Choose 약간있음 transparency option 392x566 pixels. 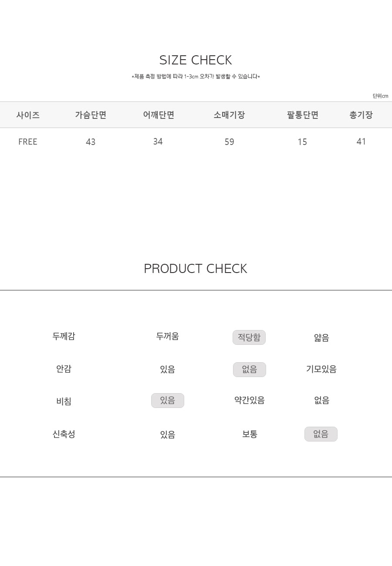coord(250,400)
